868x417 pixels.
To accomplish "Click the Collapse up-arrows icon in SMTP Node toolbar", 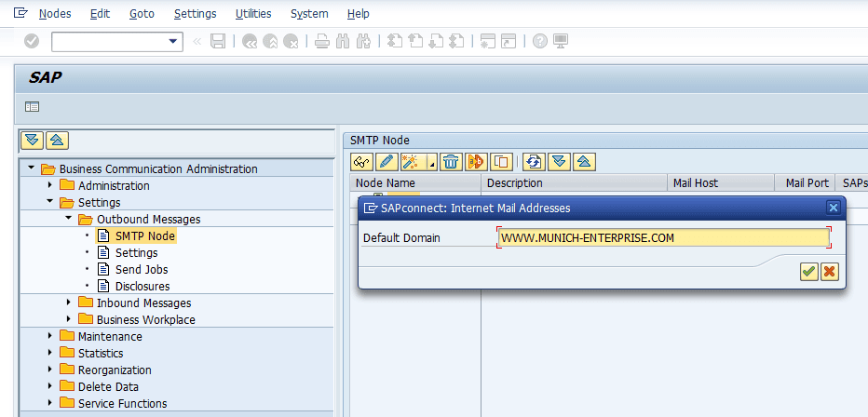I will pyautogui.click(x=584, y=161).
